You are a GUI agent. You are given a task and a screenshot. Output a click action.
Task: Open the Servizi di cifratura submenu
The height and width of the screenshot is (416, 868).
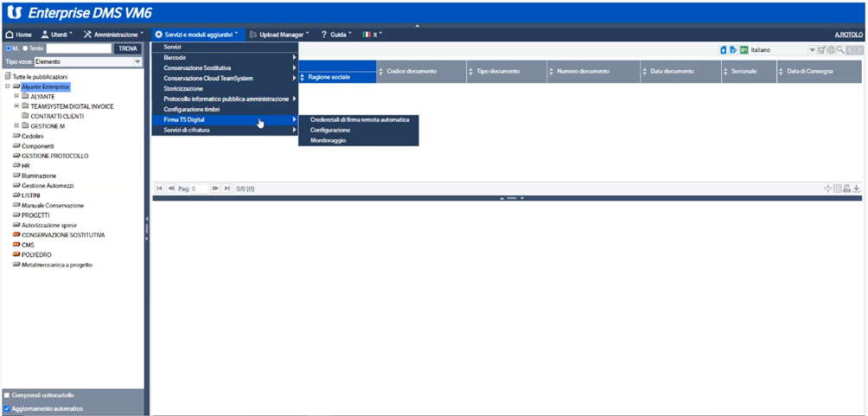coord(226,131)
